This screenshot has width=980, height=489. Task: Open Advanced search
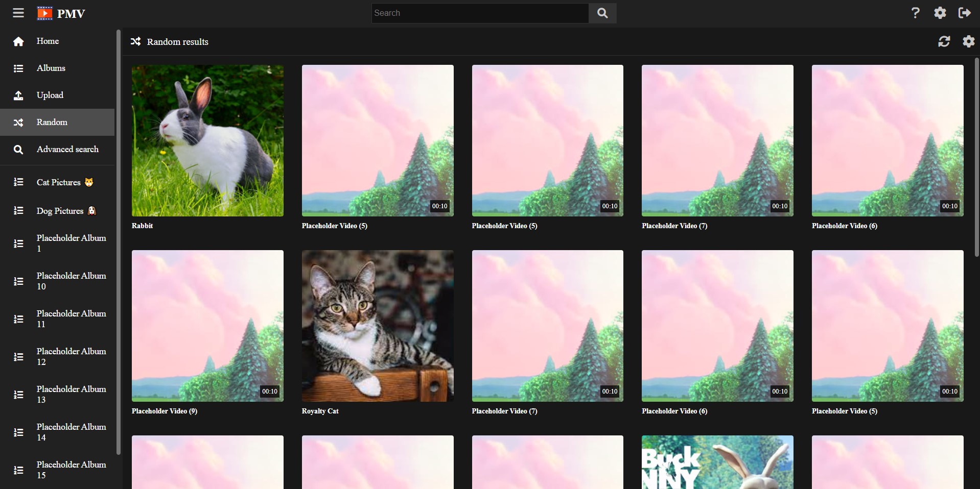tap(57, 150)
